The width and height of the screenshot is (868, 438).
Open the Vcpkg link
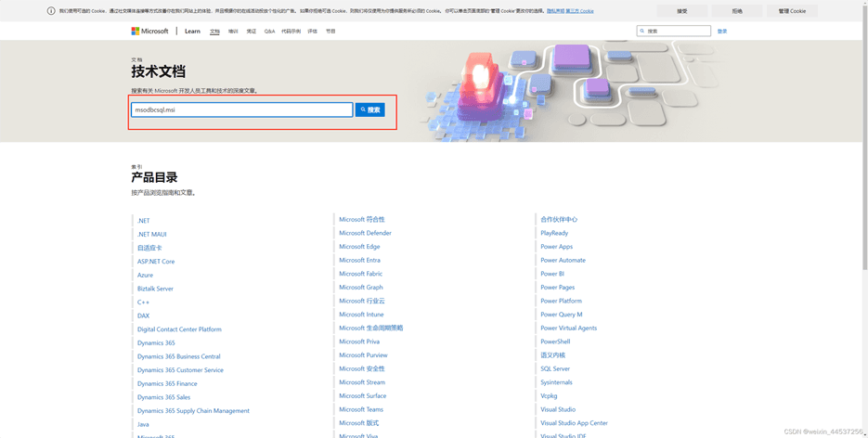pyautogui.click(x=549, y=396)
